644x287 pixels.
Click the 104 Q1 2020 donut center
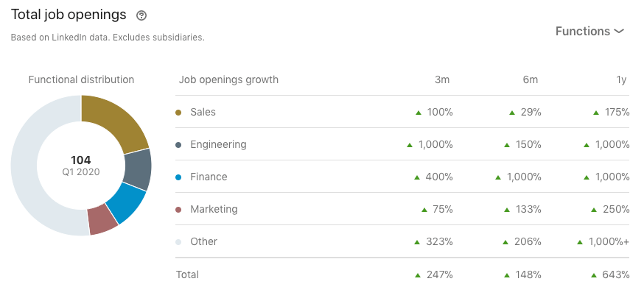tap(81, 166)
